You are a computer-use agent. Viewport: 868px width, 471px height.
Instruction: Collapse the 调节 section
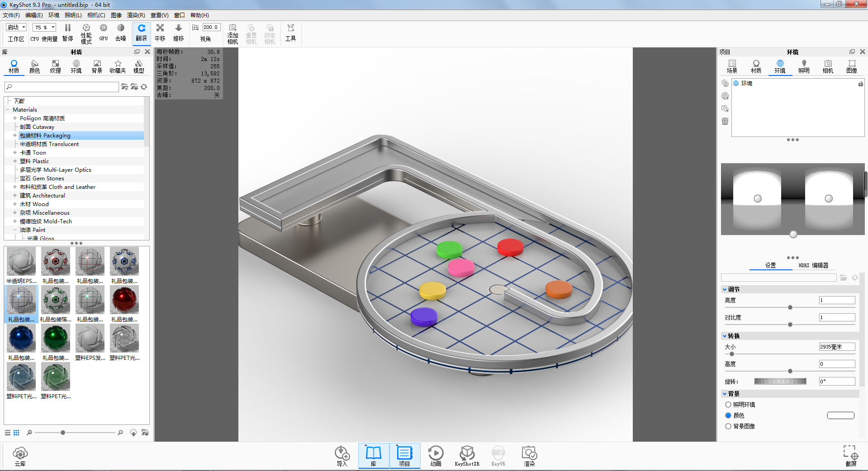tap(725, 290)
